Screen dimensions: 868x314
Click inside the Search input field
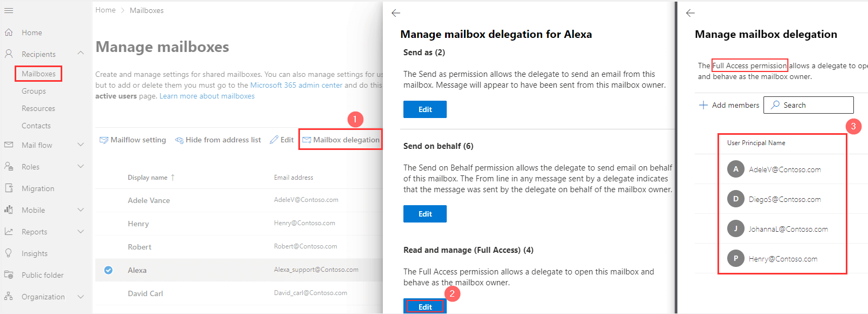812,104
